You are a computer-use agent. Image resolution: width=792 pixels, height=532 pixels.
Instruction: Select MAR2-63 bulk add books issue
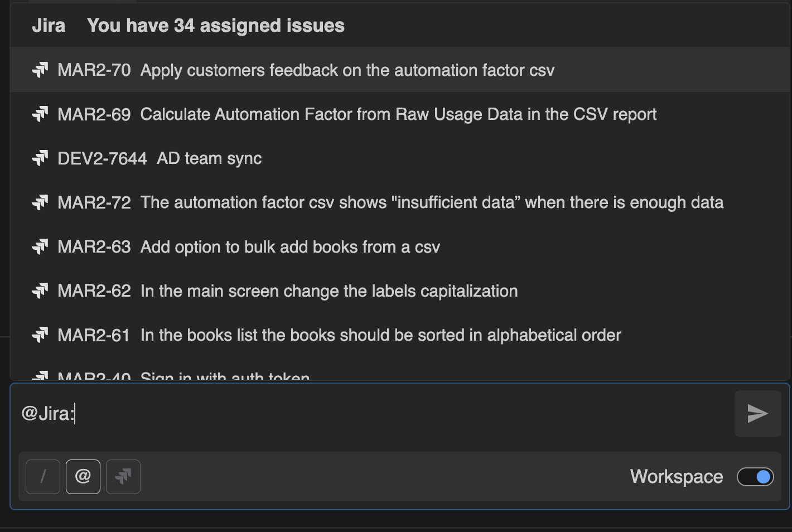coord(290,246)
